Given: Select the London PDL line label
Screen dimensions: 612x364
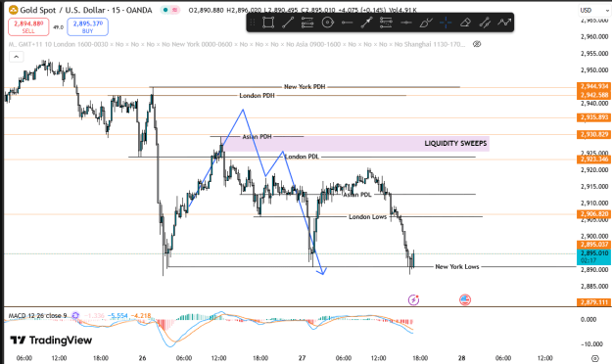Looking at the screenshot, I should point(302,157).
